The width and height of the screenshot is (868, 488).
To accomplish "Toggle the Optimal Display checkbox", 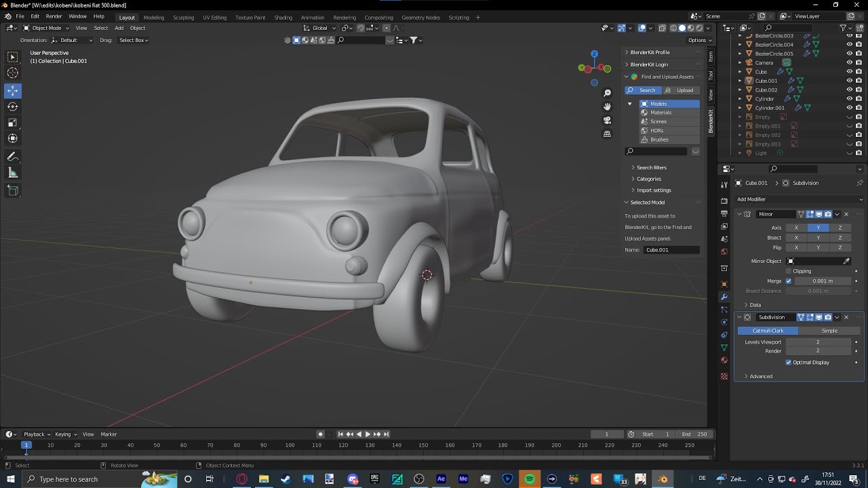I will coord(788,363).
